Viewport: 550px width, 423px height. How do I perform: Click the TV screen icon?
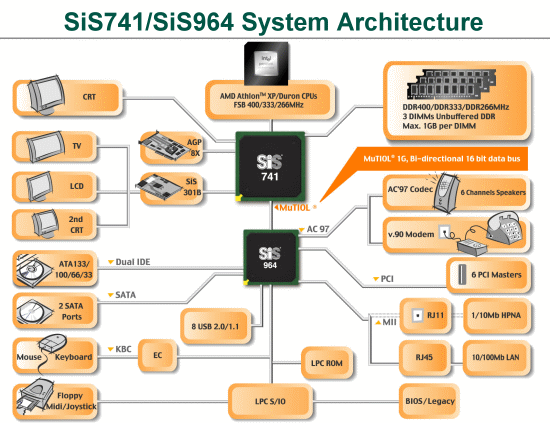coord(46,146)
